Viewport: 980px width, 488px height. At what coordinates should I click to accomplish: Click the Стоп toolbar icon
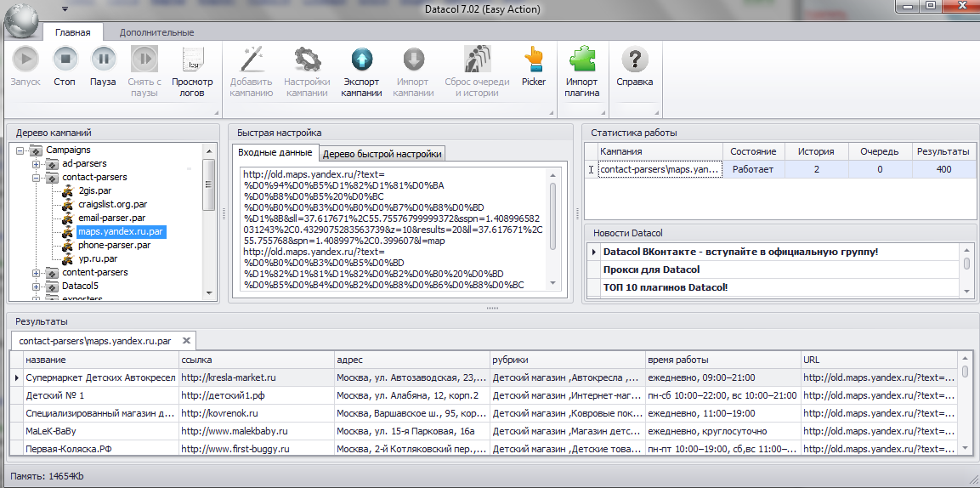(65, 60)
